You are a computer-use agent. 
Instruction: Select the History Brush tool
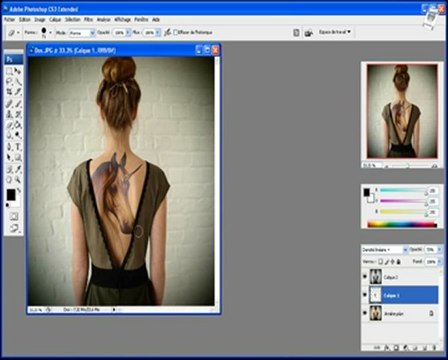(x=18, y=114)
